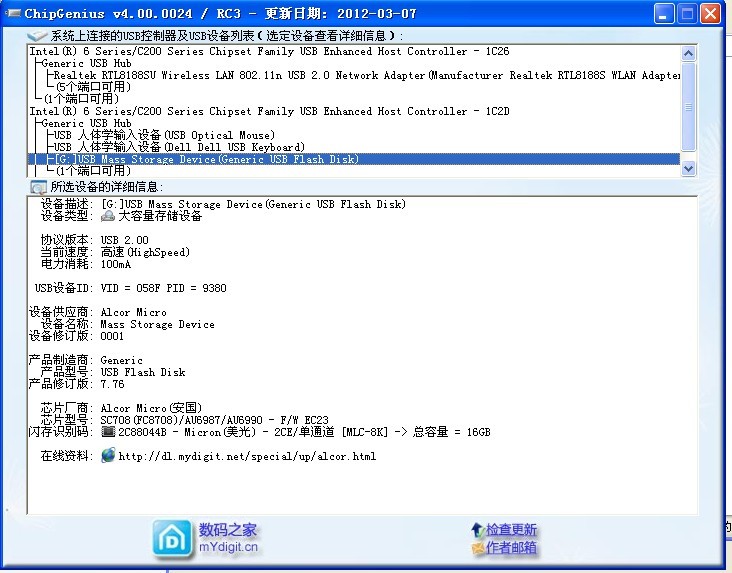Click the USB Flash Disk product model value

tap(143, 372)
